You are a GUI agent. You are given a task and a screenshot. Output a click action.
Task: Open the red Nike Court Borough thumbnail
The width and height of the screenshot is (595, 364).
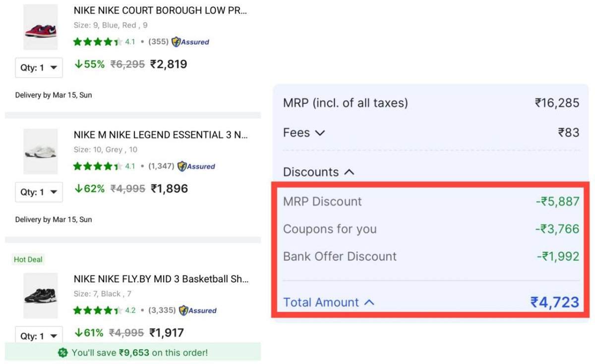coord(41,28)
